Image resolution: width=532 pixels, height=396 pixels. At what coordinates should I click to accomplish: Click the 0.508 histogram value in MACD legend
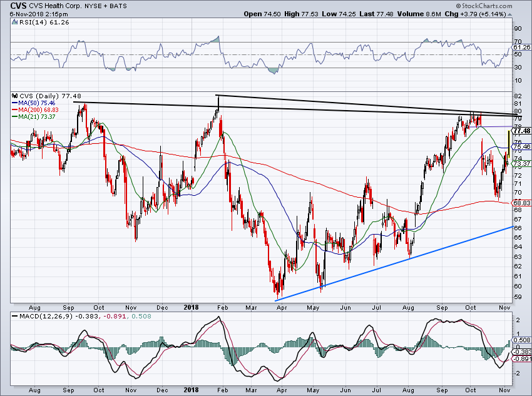pyautogui.click(x=141, y=317)
